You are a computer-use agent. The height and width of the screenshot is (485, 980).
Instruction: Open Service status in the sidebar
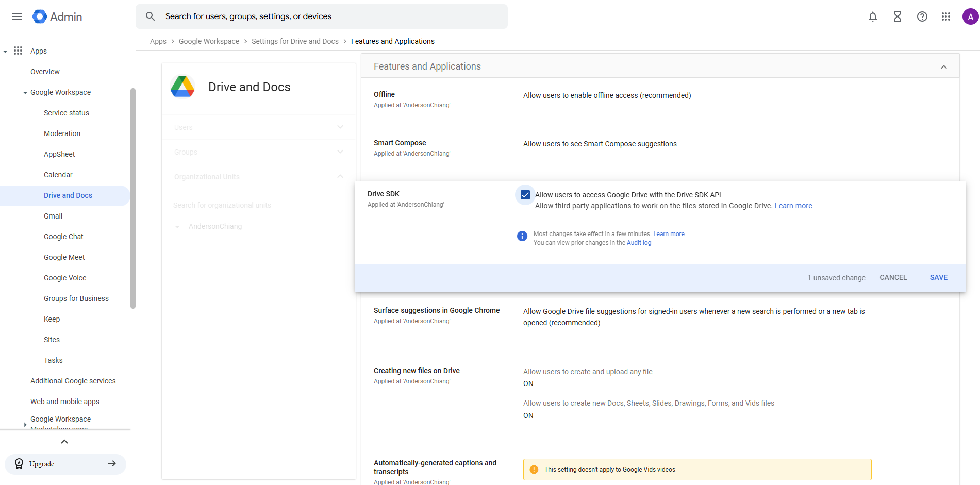(67, 113)
